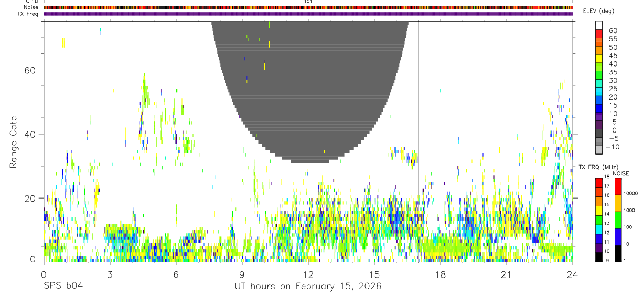This screenshot has height=297, width=644.
Task: Click Range Gate y-axis tick label '0'
Action: [x=33, y=259]
